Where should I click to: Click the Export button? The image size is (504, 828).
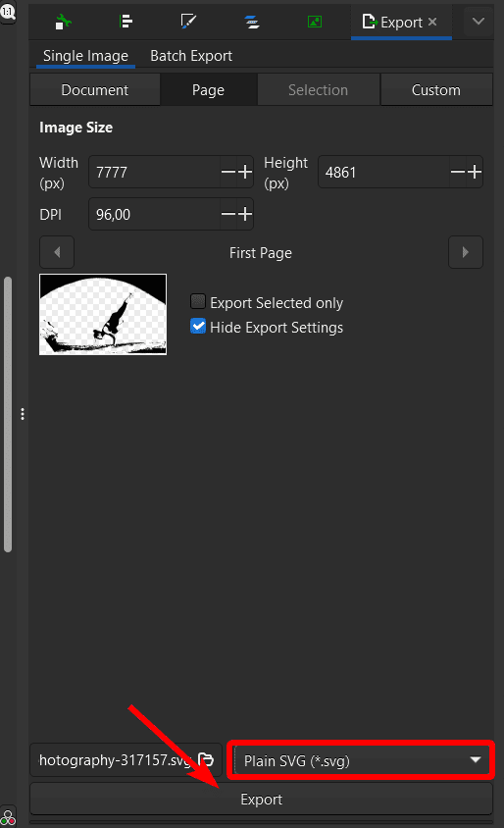[261, 799]
